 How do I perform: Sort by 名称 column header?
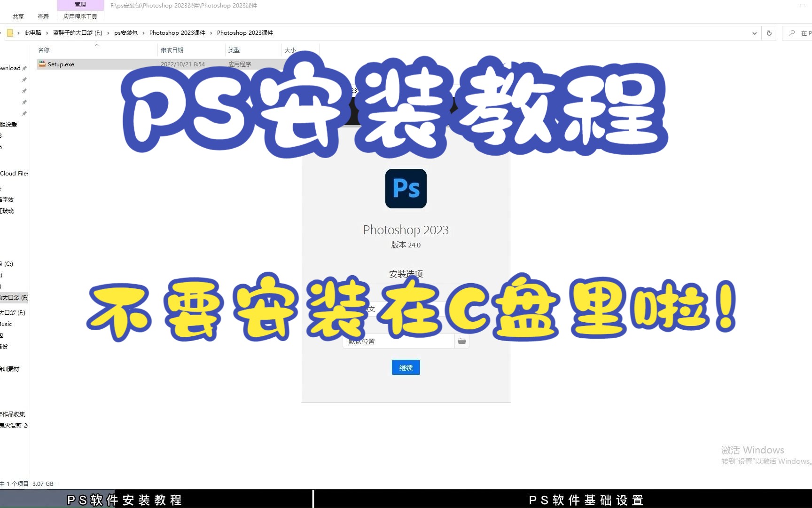pyautogui.click(x=44, y=50)
